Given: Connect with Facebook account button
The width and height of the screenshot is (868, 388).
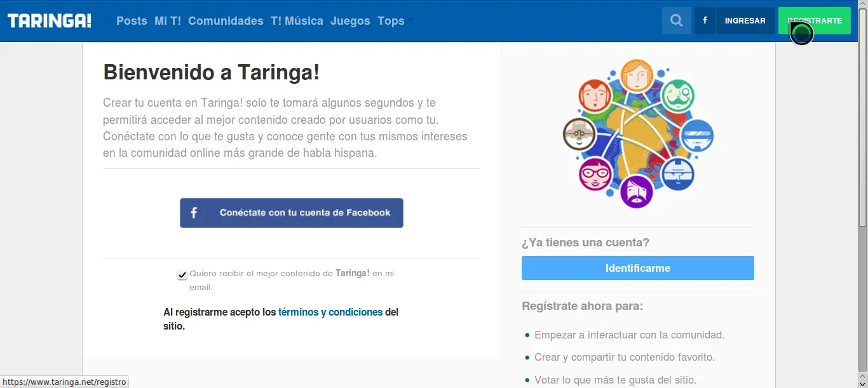Looking at the screenshot, I should click(x=292, y=213).
